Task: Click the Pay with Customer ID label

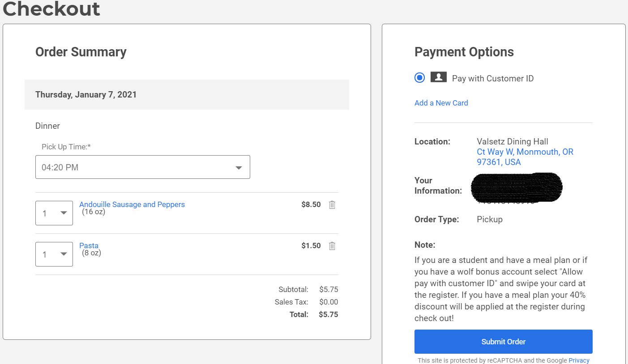Action: [493, 78]
